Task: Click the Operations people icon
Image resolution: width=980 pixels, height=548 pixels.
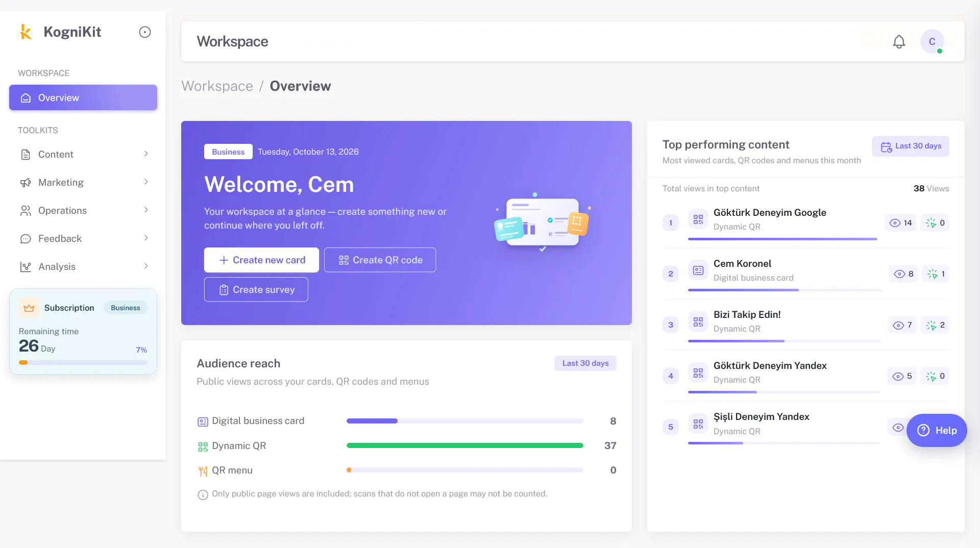Action: (x=26, y=211)
